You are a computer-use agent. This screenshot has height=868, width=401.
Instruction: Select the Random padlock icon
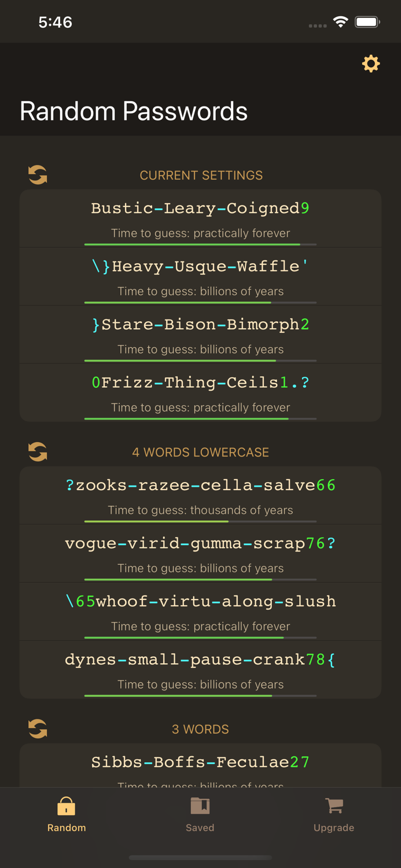click(x=66, y=805)
